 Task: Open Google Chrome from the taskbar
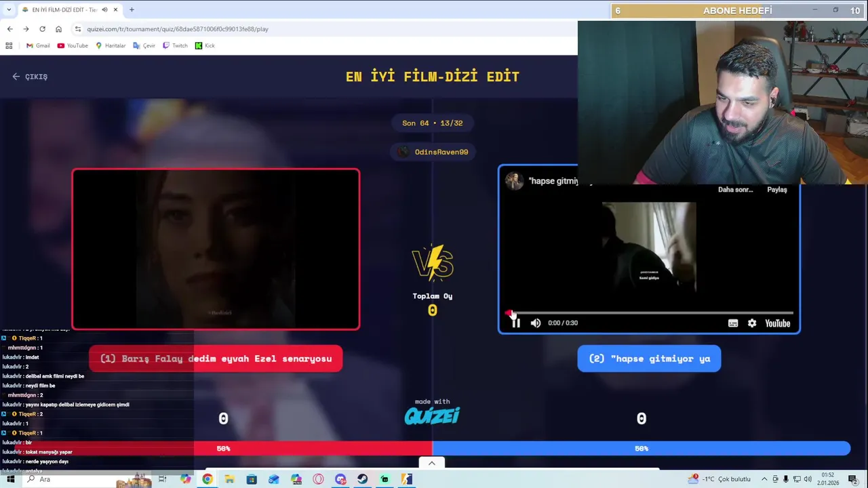208,479
